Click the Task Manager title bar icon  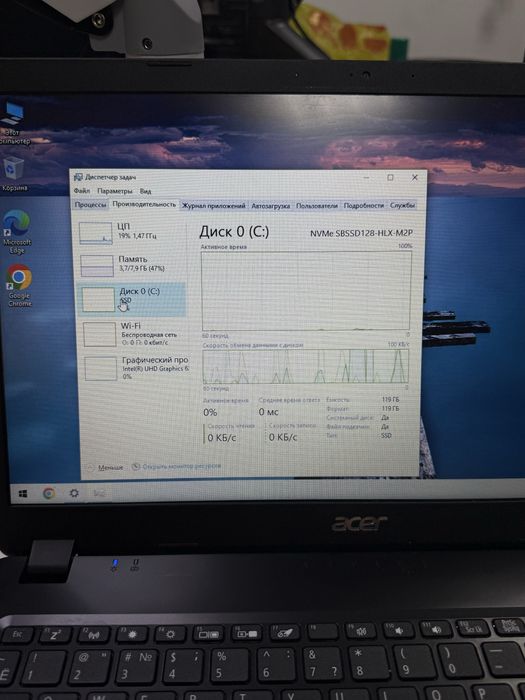point(78,177)
